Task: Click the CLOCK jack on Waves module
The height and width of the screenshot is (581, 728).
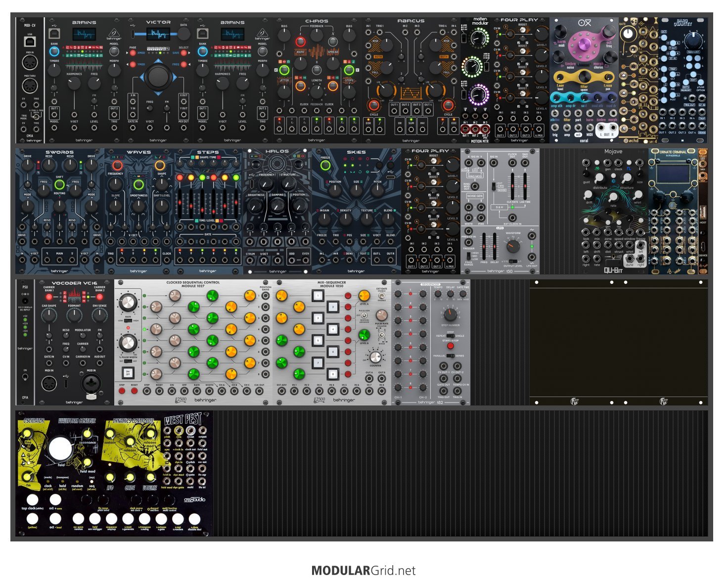Action: pos(167,261)
